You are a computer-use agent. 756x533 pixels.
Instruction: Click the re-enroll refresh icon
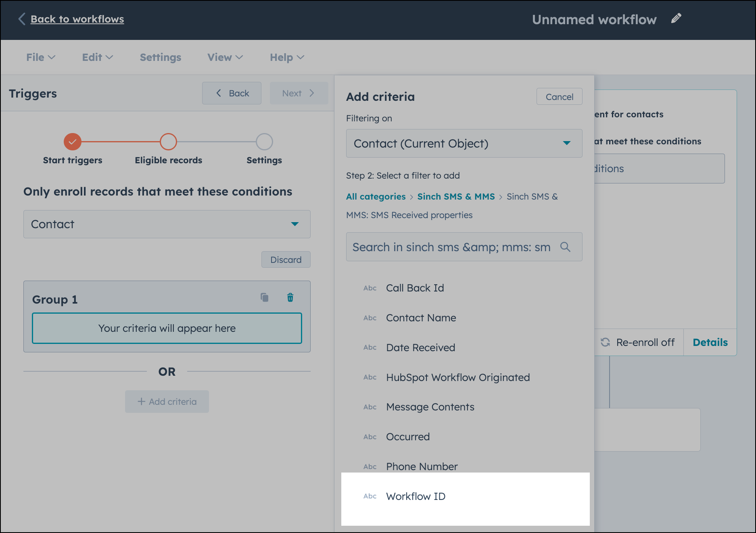click(605, 342)
